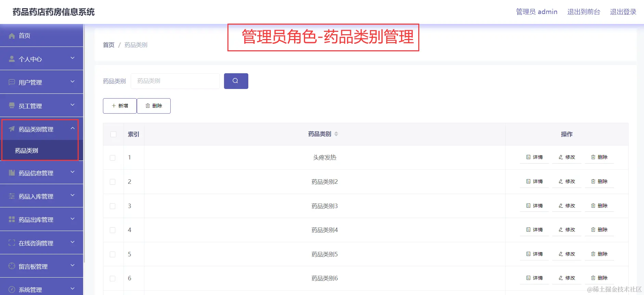Click the frame icon beside 在线咨询管理
This screenshot has width=644, height=295.
[x=12, y=243]
